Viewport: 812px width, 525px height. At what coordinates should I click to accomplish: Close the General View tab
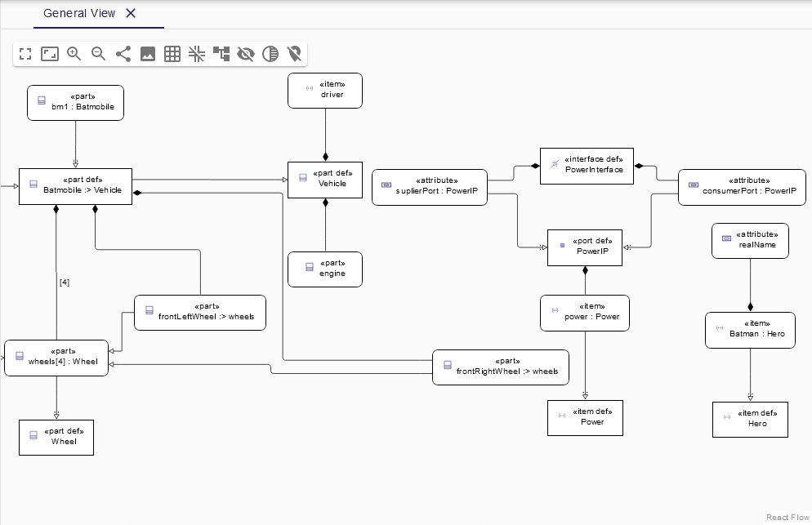[x=131, y=14]
